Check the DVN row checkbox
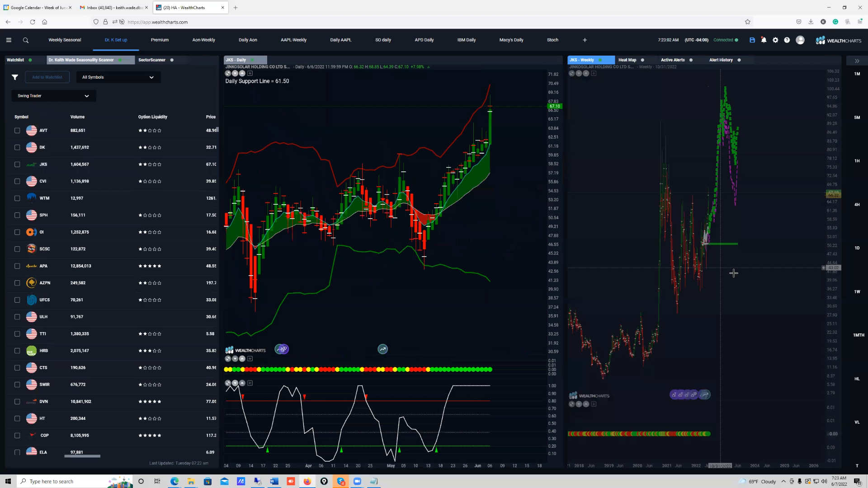 tap(17, 402)
